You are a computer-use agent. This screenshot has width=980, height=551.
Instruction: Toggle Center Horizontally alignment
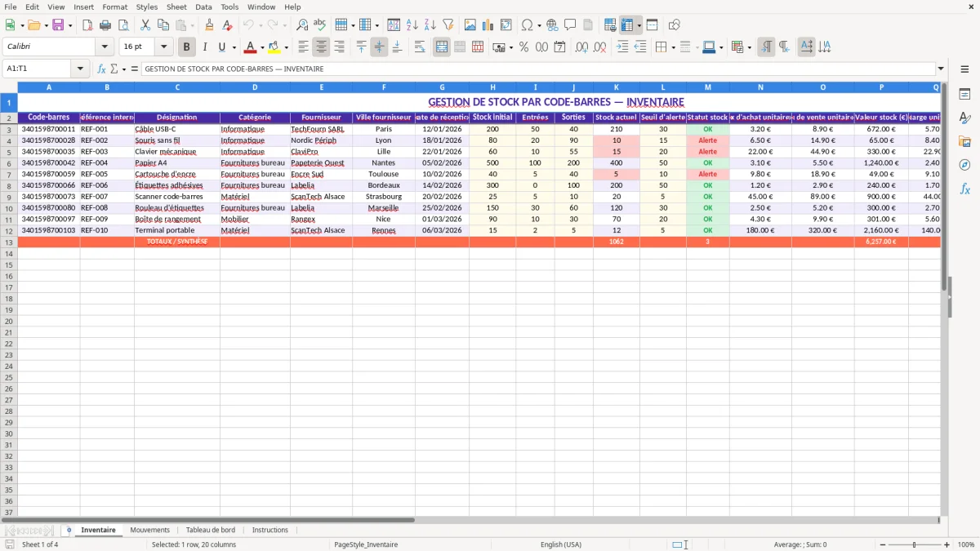(321, 47)
